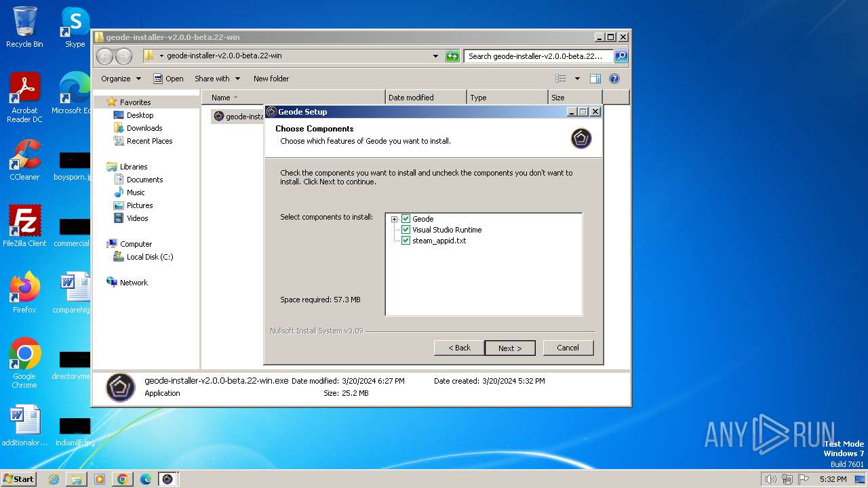Image resolution: width=868 pixels, height=488 pixels.
Task: Click the volume speaker tray icon
Action: (771, 479)
